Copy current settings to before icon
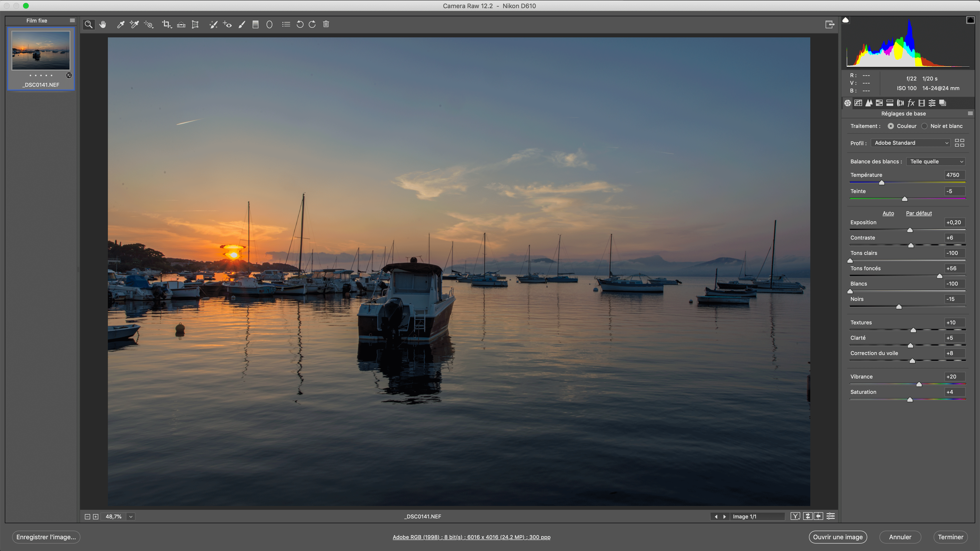Viewport: 980px width, 551px height. coord(819,516)
